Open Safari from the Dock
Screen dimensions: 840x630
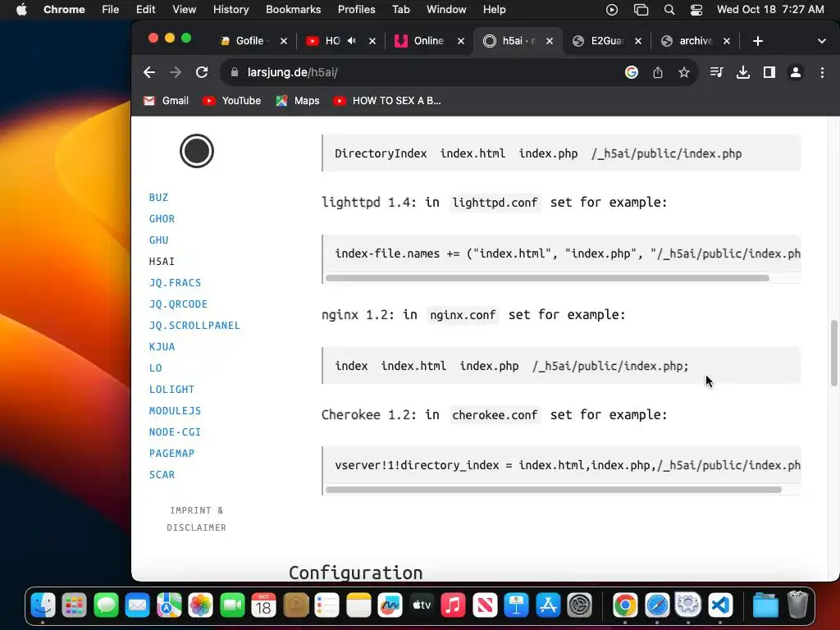point(657,606)
